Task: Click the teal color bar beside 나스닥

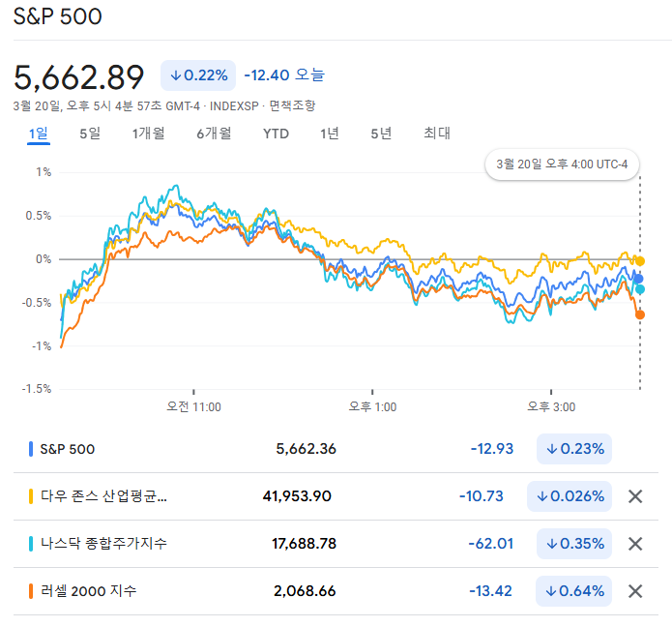Action: pyautogui.click(x=30, y=544)
